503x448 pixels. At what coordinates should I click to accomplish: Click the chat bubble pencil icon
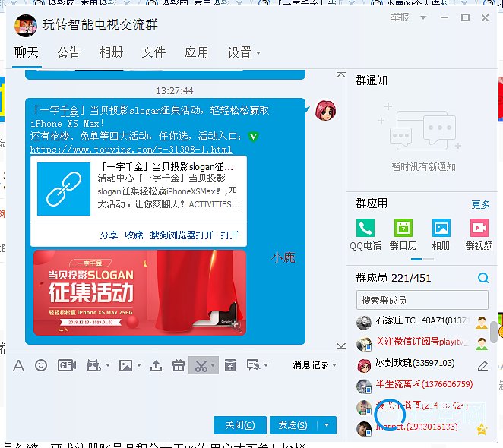[253, 365]
